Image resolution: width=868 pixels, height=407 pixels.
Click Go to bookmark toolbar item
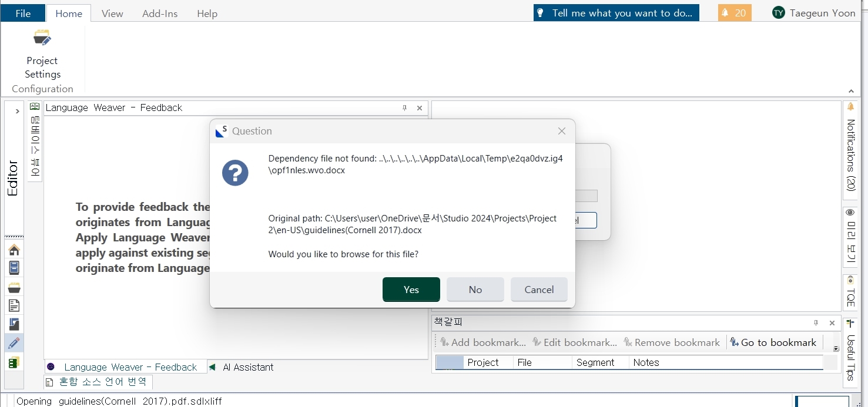pos(773,342)
